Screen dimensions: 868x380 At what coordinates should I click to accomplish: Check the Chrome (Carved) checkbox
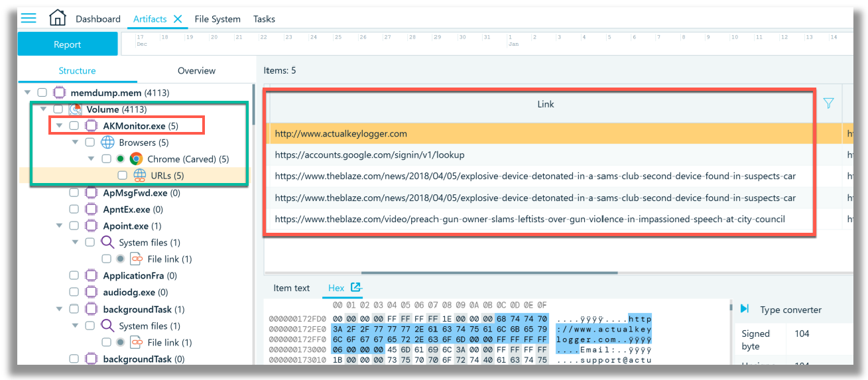[x=106, y=159]
